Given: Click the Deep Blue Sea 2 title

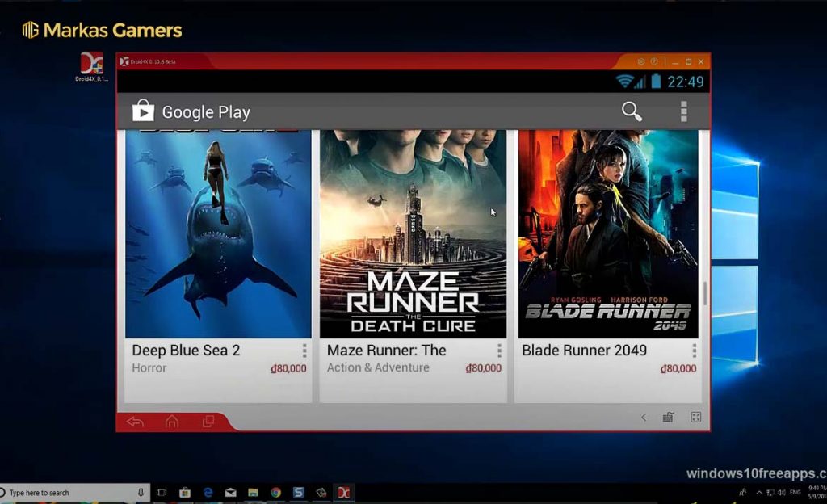Looking at the screenshot, I should (186, 351).
